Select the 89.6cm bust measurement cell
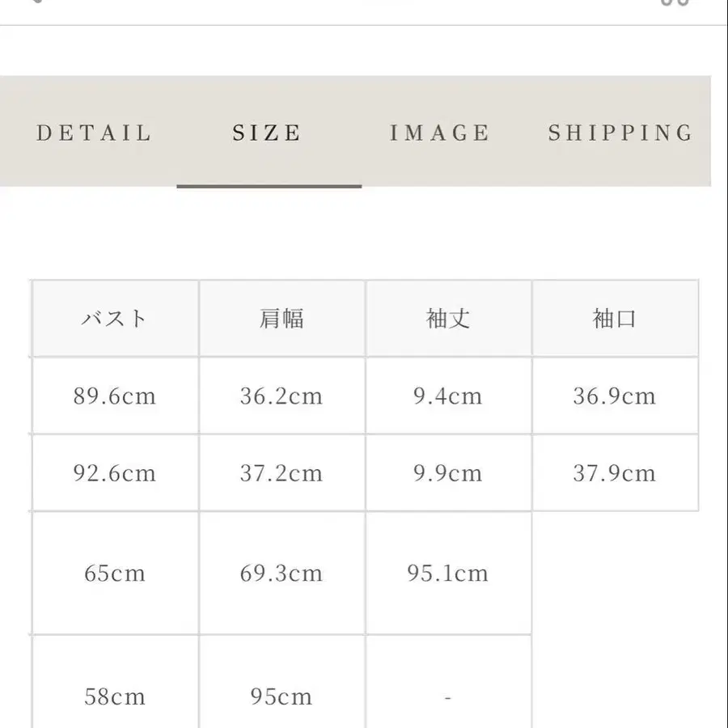 114,396
